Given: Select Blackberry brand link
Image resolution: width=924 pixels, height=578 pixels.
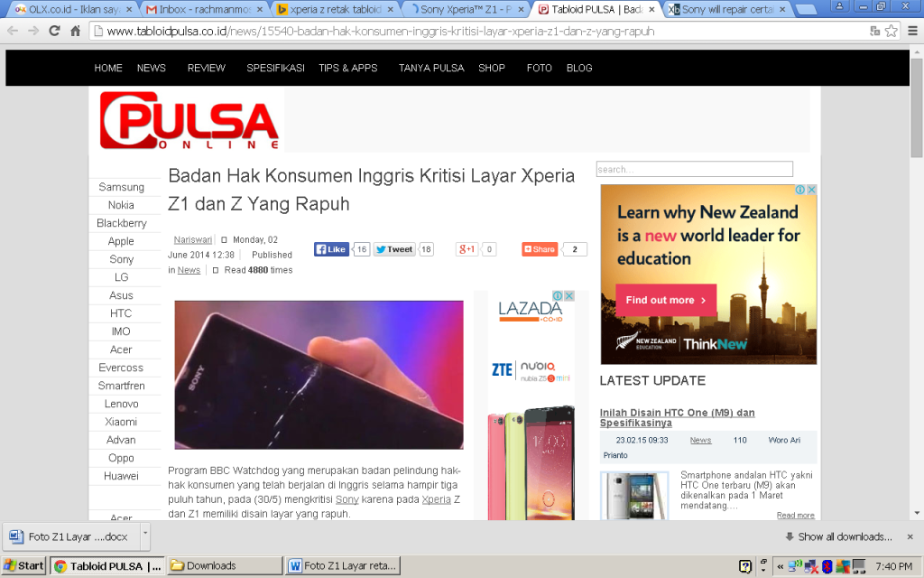Looking at the screenshot, I should click(122, 223).
